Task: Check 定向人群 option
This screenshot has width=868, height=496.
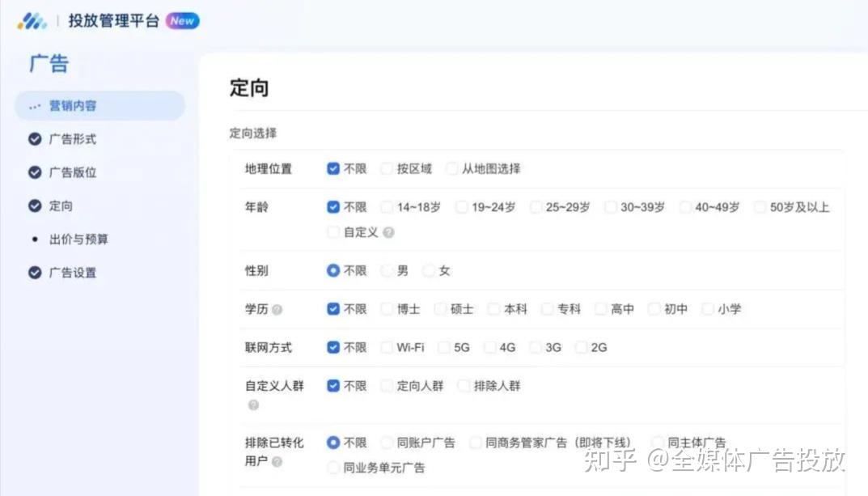Action: (x=387, y=386)
